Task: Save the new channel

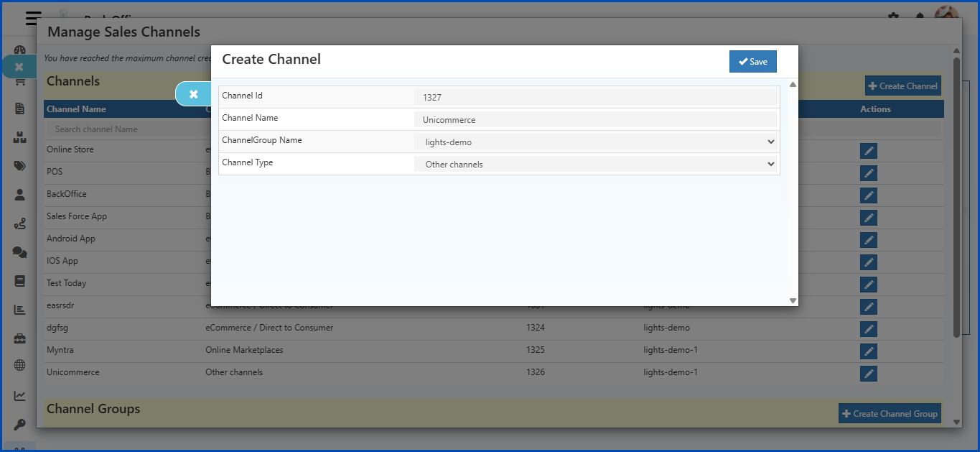Action: tap(752, 61)
